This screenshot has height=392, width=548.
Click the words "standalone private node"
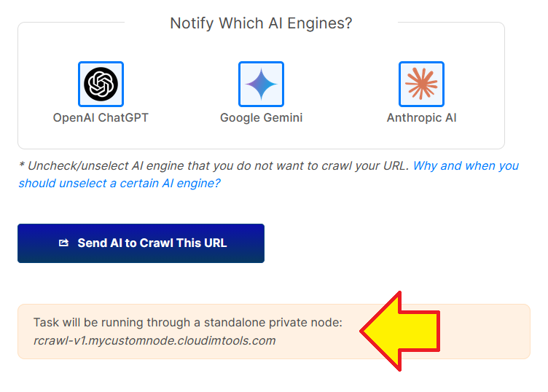coord(275,322)
